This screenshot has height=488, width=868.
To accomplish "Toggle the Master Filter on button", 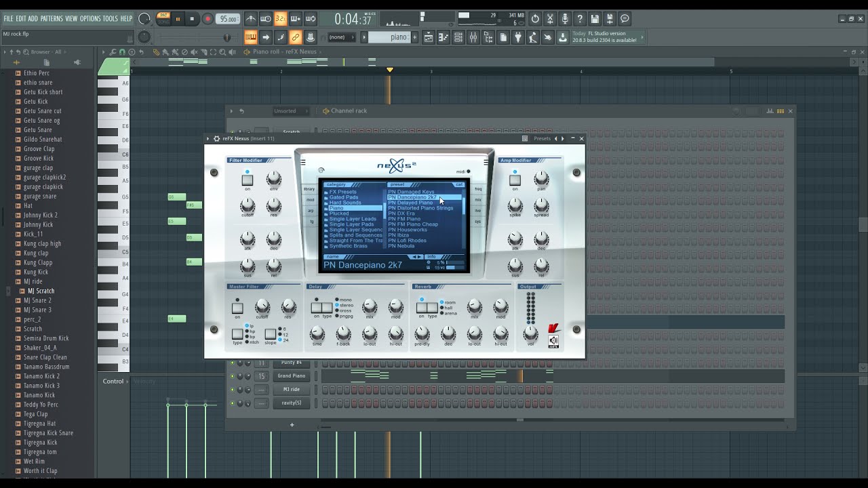I will coord(237,308).
